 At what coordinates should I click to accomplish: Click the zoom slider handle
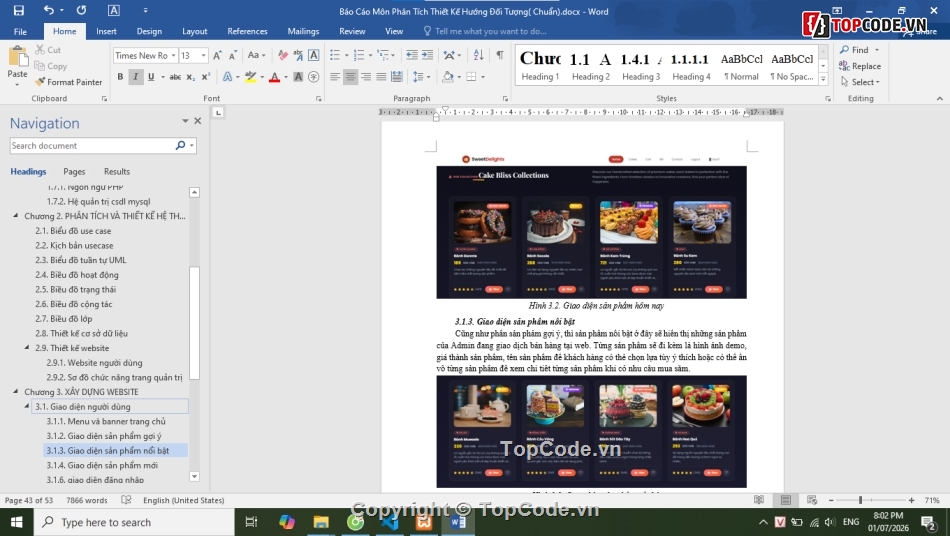click(860, 500)
